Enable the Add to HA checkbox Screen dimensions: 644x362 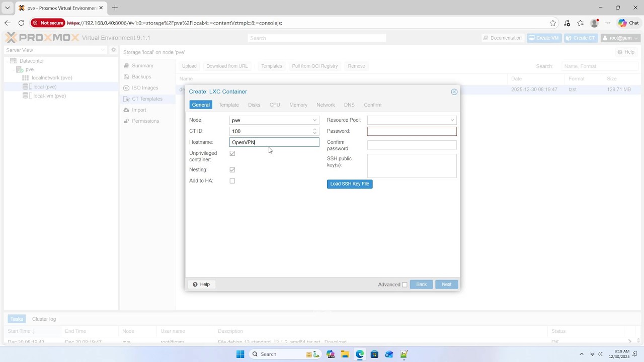pyautogui.click(x=232, y=181)
